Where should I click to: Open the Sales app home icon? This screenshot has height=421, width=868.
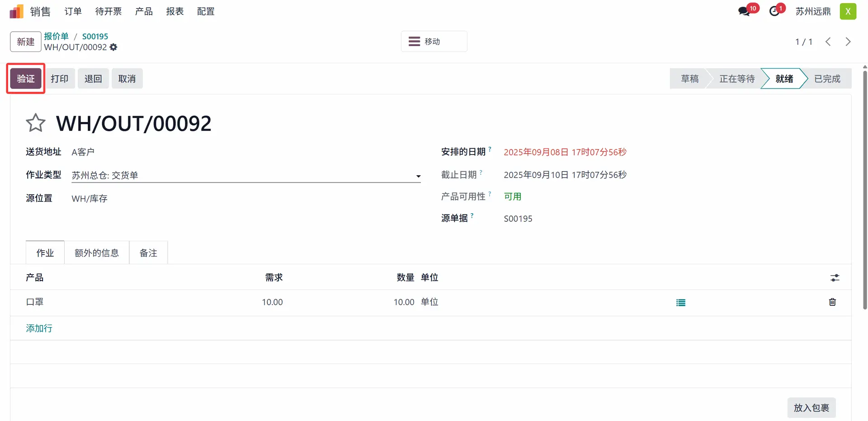point(16,11)
